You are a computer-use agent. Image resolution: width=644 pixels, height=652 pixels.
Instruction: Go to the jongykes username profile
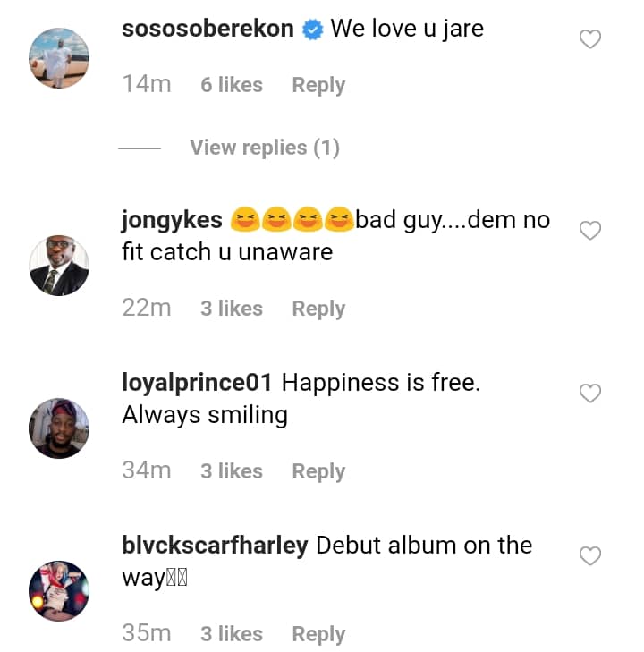(172, 220)
